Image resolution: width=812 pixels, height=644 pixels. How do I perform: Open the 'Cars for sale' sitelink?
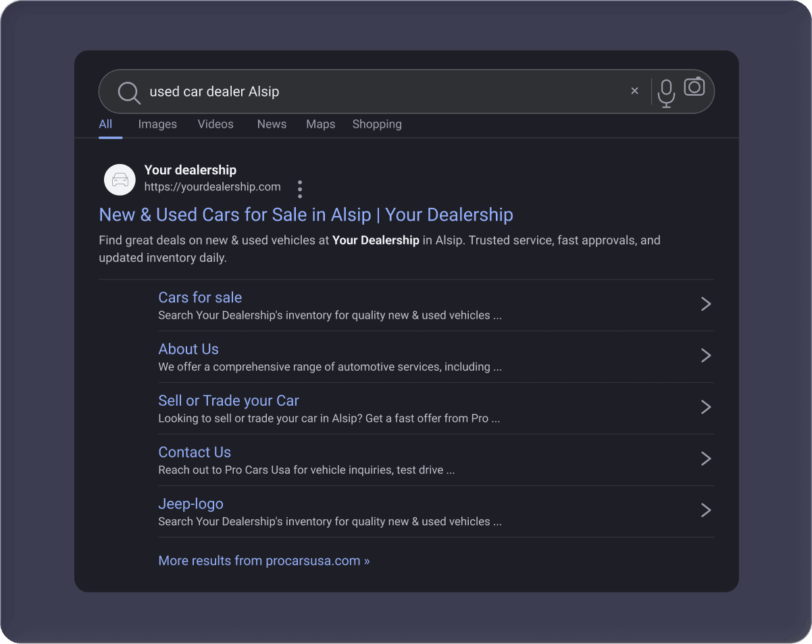pyautogui.click(x=200, y=298)
